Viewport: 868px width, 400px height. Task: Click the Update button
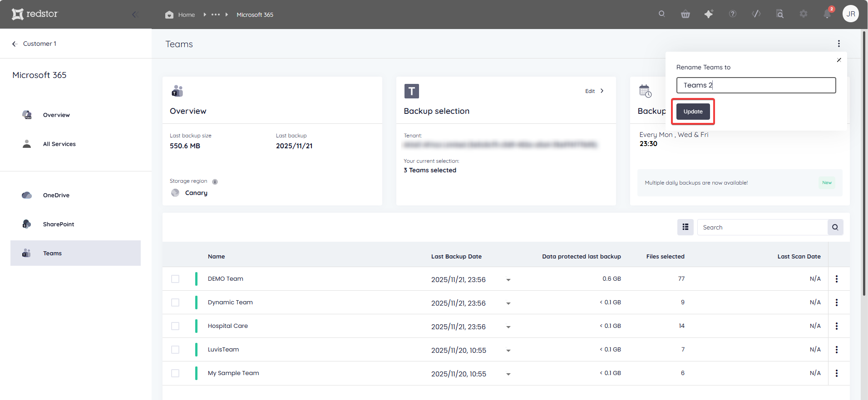point(693,112)
